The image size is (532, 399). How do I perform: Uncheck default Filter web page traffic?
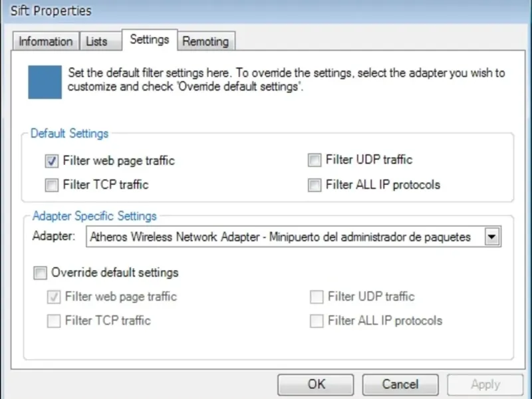pos(52,161)
